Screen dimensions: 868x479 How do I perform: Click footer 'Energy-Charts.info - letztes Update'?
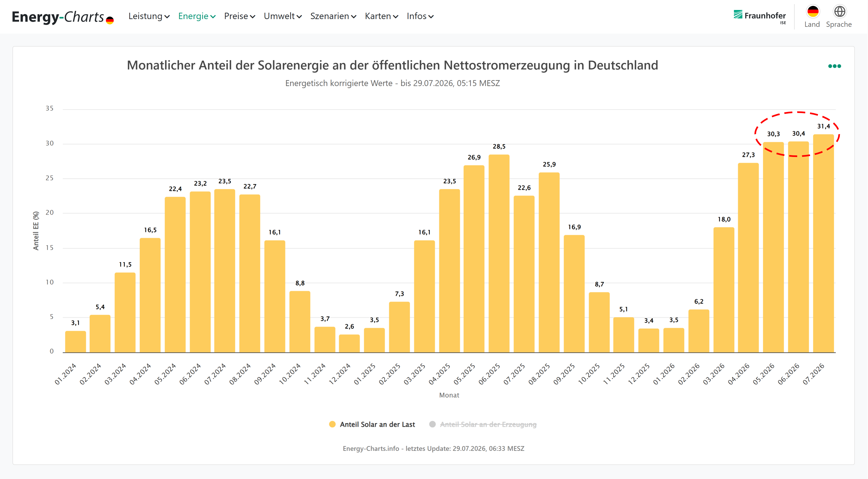pyautogui.click(x=433, y=448)
